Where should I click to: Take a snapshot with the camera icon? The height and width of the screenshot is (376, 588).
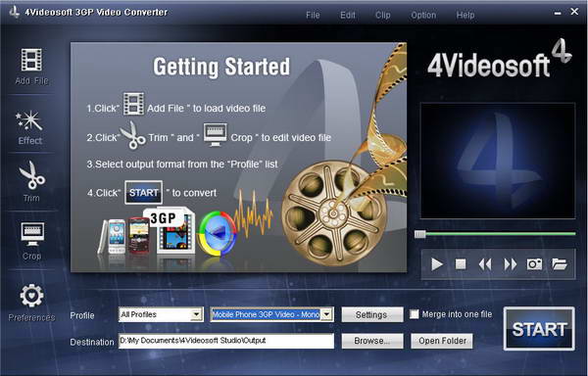534,264
